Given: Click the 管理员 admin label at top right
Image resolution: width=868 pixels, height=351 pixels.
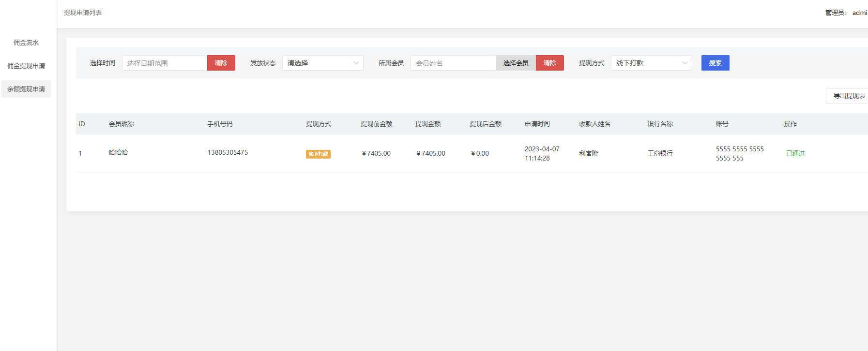Looking at the screenshot, I should click(x=846, y=13).
